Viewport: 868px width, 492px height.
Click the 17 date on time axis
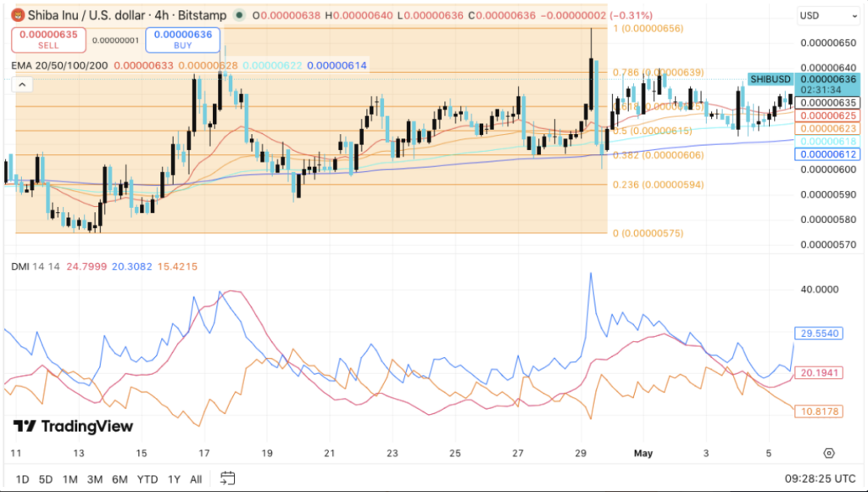[x=204, y=453]
